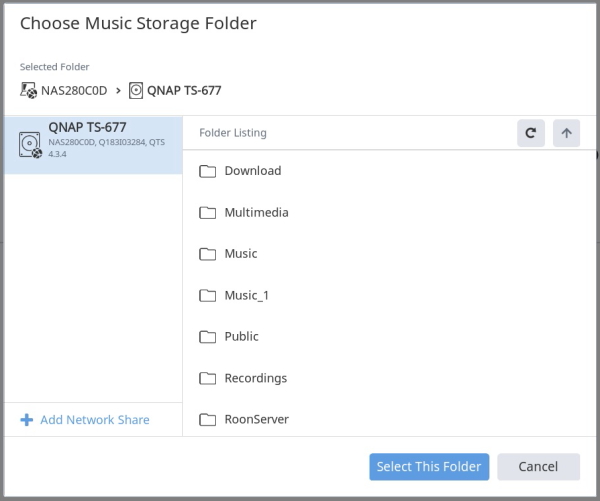The height and width of the screenshot is (501, 600).
Task: Select QNAP TS-677 storage location in sidebar
Action: pyautogui.click(x=93, y=145)
